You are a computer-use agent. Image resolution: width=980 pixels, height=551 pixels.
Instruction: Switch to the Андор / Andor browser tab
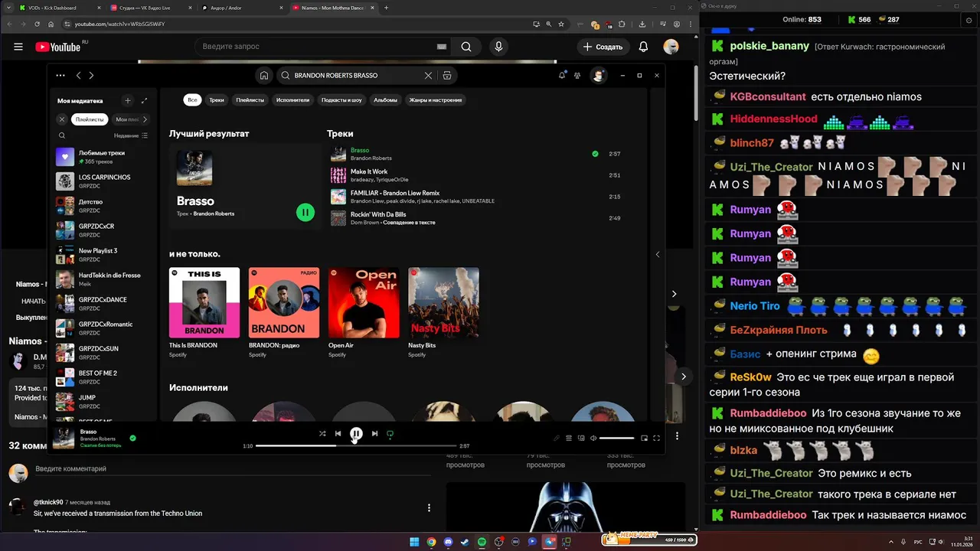pyautogui.click(x=242, y=8)
